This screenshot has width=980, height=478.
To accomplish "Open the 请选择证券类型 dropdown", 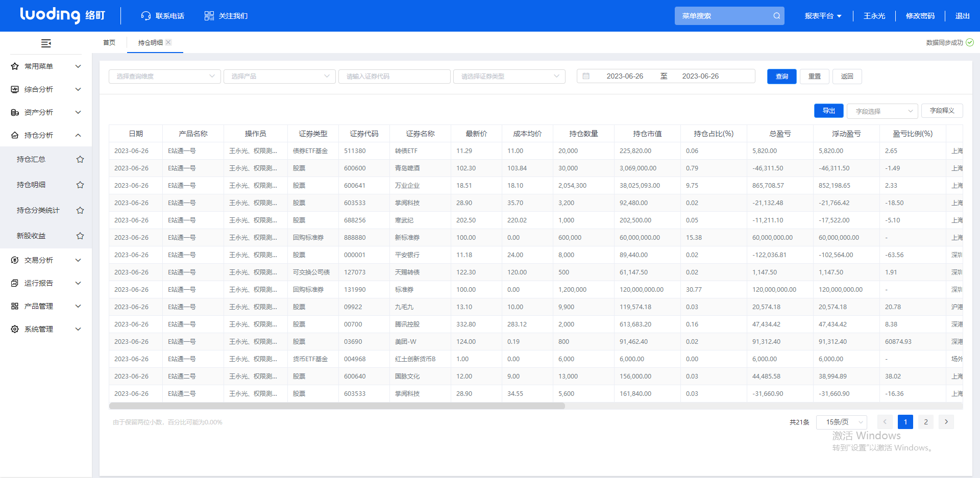I will 509,76.
